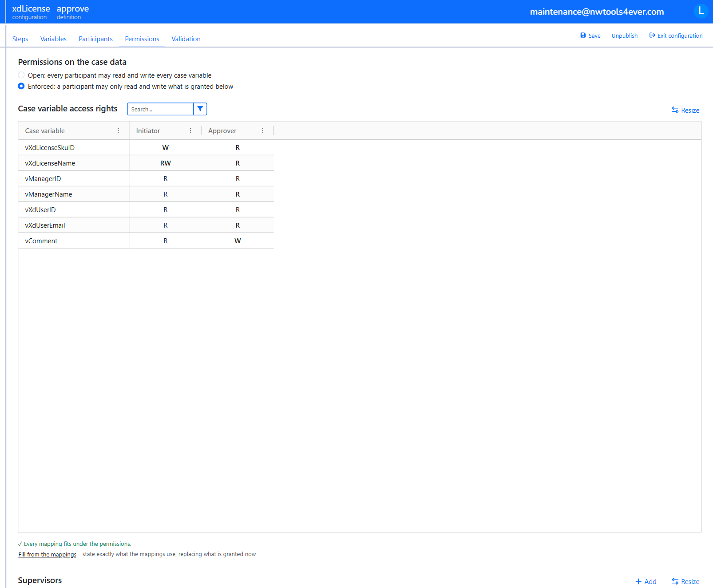Switch to the Steps tab
Viewport: 713px width, 588px height.
[x=20, y=39]
